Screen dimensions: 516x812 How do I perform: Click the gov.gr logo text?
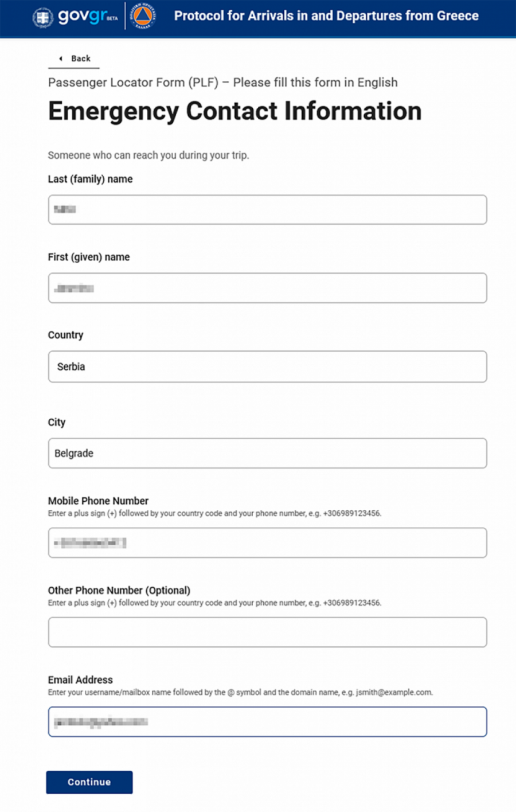(x=81, y=16)
